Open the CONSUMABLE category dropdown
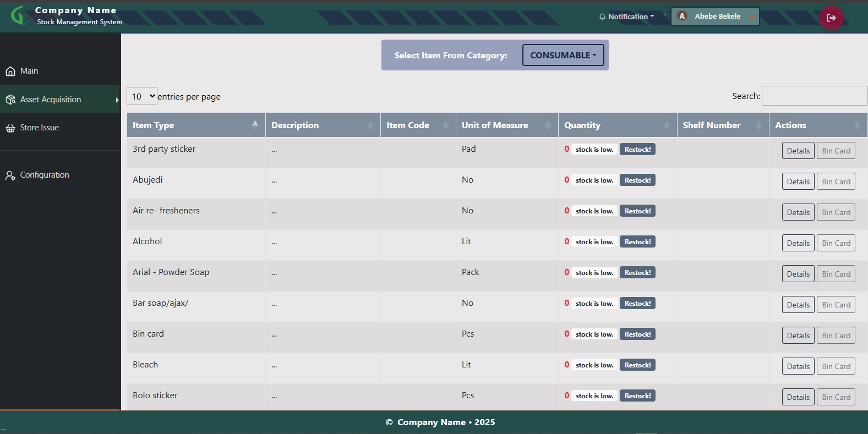868x434 pixels. (x=563, y=56)
